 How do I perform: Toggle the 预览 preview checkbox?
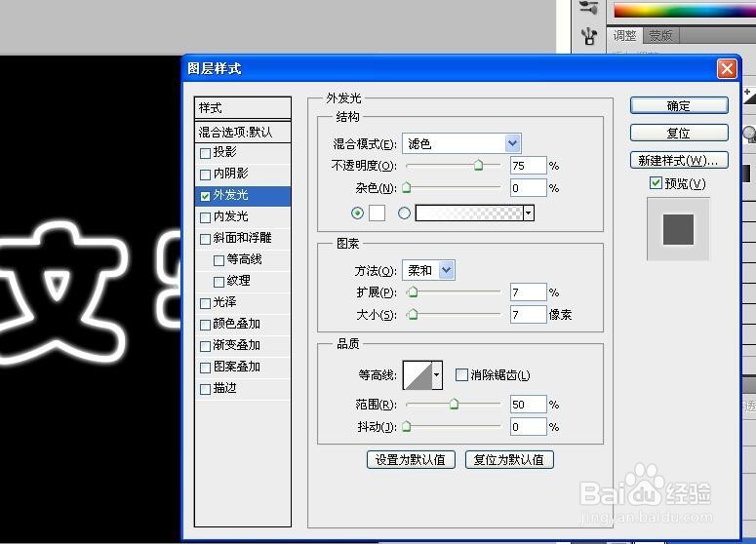tap(656, 182)
